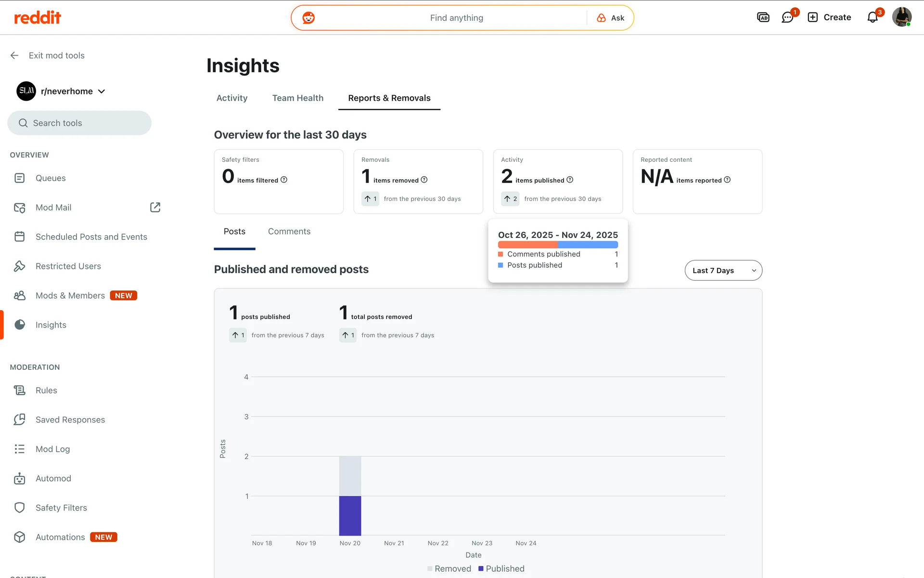Image resolution: width=924 pixels, height=578 pixels.
Task: Click the info icon beside items published
Action: coord(570,180)
